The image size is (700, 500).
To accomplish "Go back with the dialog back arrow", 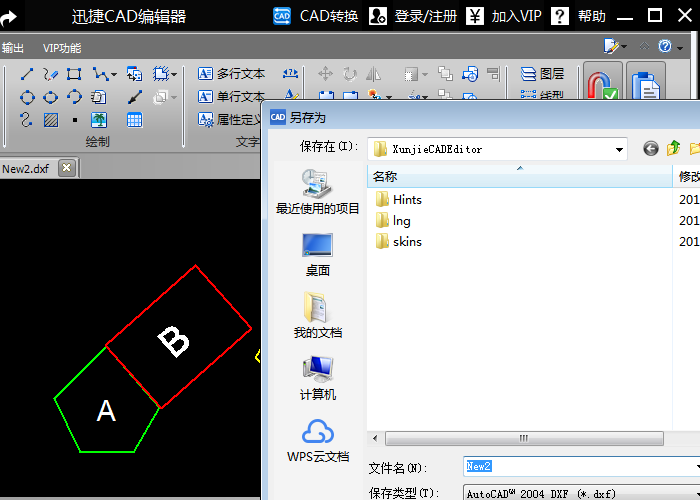I will click(x=650, y=148).
